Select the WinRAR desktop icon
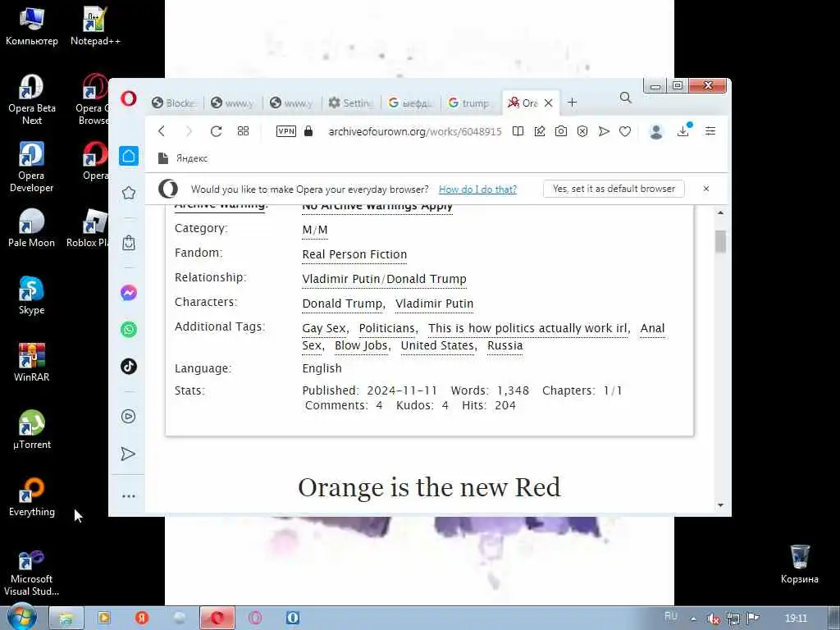The width and height of the screenshot is (840, 630). [x=31, y=363]
